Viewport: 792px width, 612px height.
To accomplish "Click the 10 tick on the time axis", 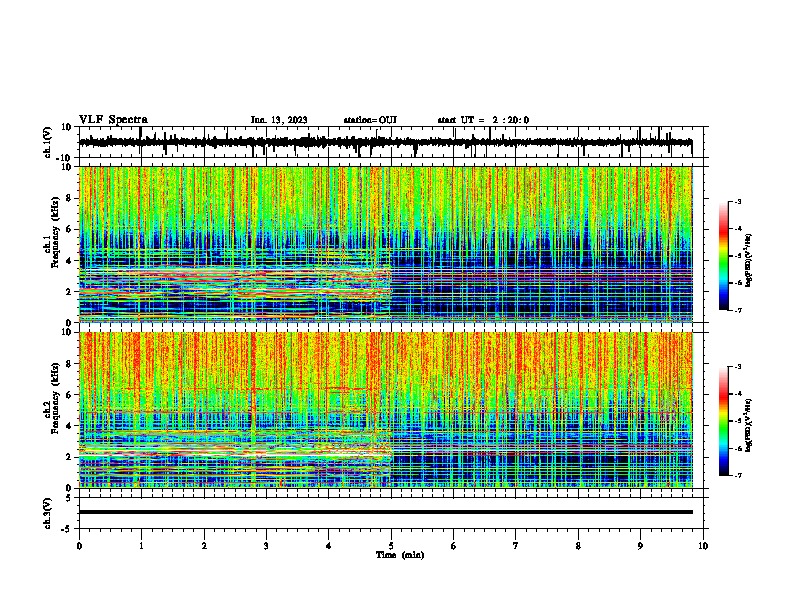I will (x=703, y=546).
